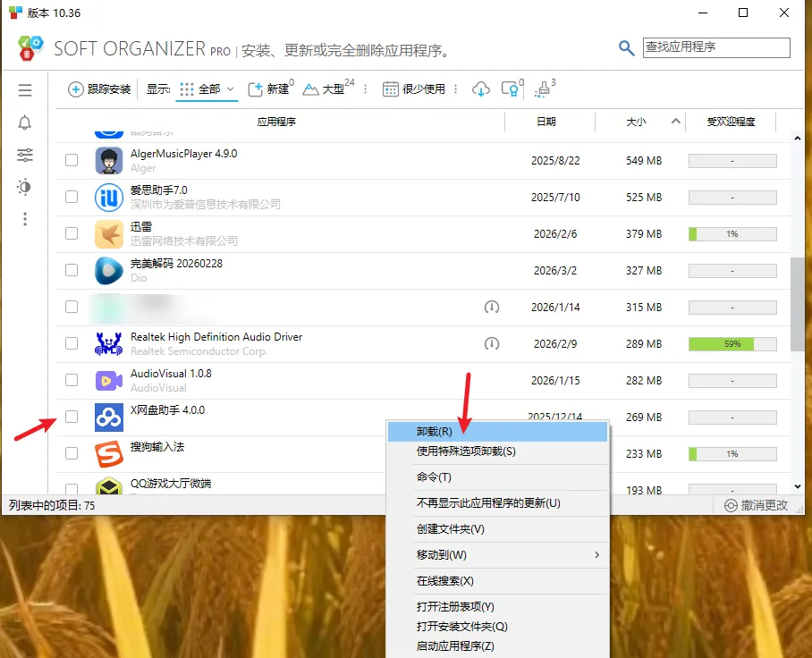This screenshot has width=812, height=658.
Task: Choose 创建文件夹(V) menu item
Action: click(x=497, y=529)
